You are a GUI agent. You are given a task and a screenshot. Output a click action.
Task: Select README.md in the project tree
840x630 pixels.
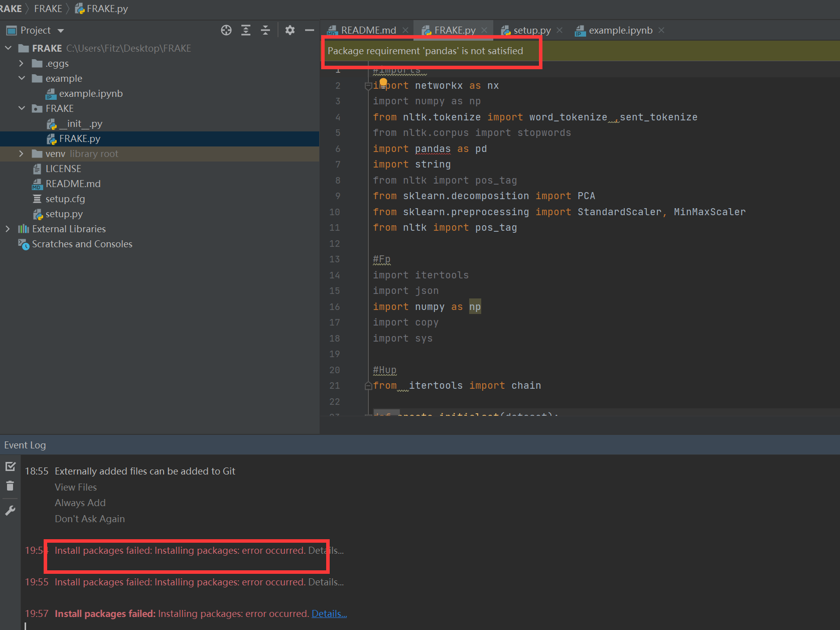(73, 184)
